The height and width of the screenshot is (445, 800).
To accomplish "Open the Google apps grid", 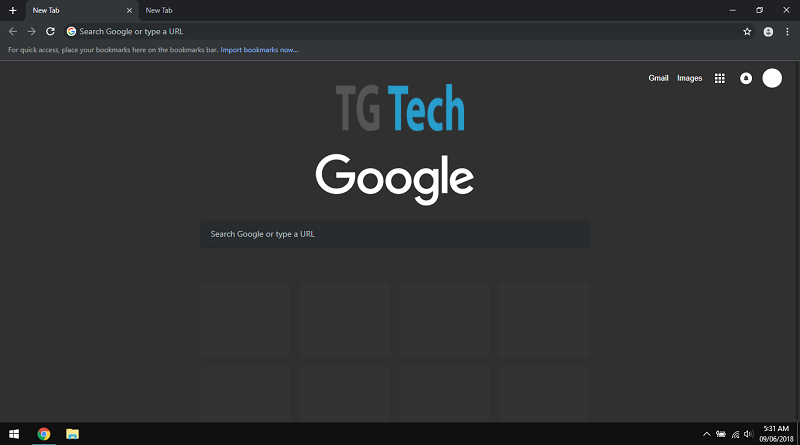I will pyautogui.click(x=719, y=78).
